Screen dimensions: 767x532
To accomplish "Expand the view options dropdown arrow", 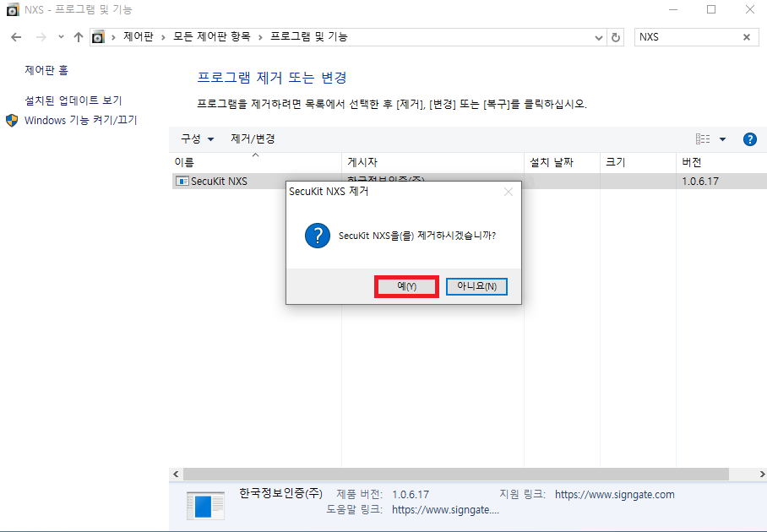I will [722, 139].
